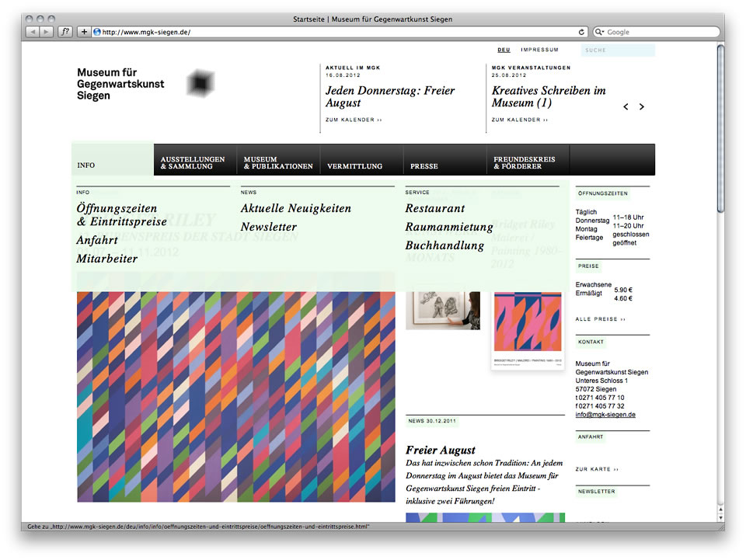Click the scrollbar down arrow
The image size is (746, 560).
(x=721, y=518)
